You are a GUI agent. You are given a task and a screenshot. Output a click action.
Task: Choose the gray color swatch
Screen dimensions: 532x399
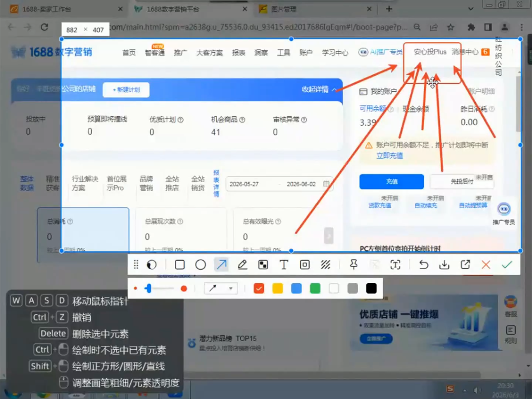[352, 288]
